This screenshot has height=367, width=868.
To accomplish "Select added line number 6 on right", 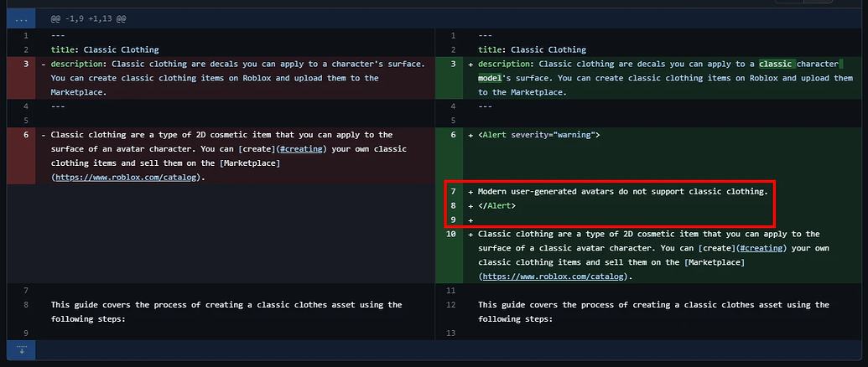I will point(453,135).
